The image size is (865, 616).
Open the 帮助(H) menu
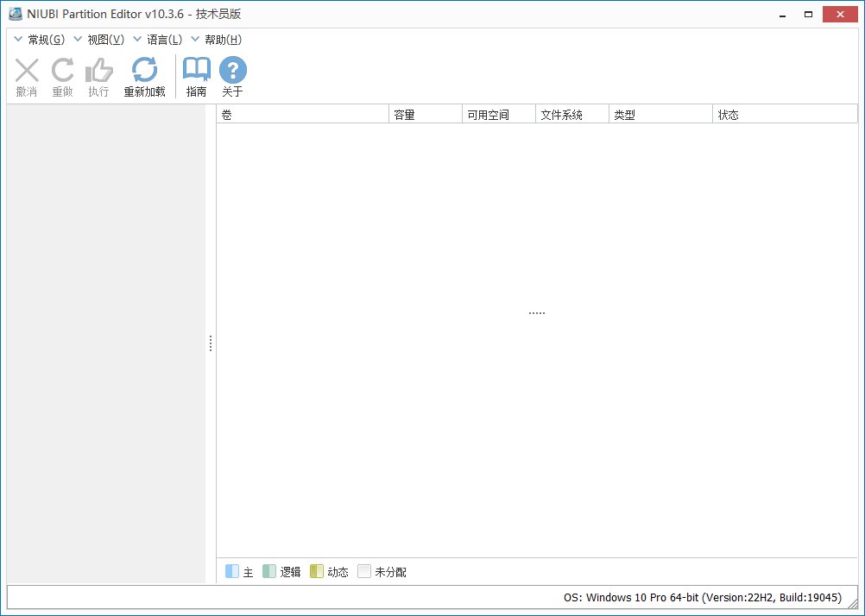(x=223, y=40)
